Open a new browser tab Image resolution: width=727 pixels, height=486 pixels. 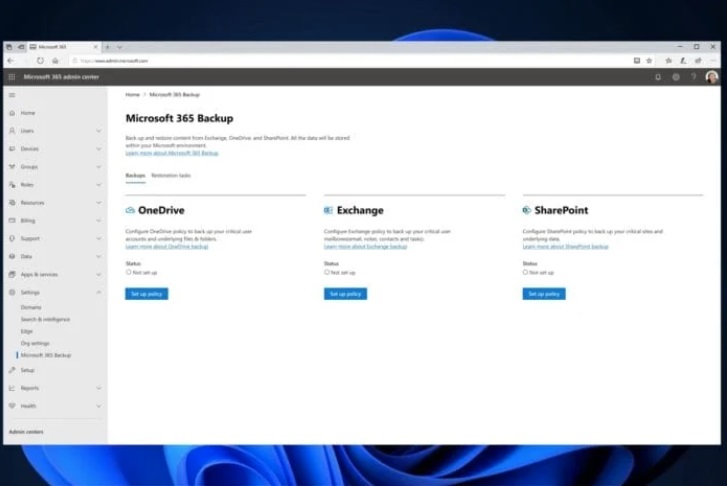click(108, 47)
